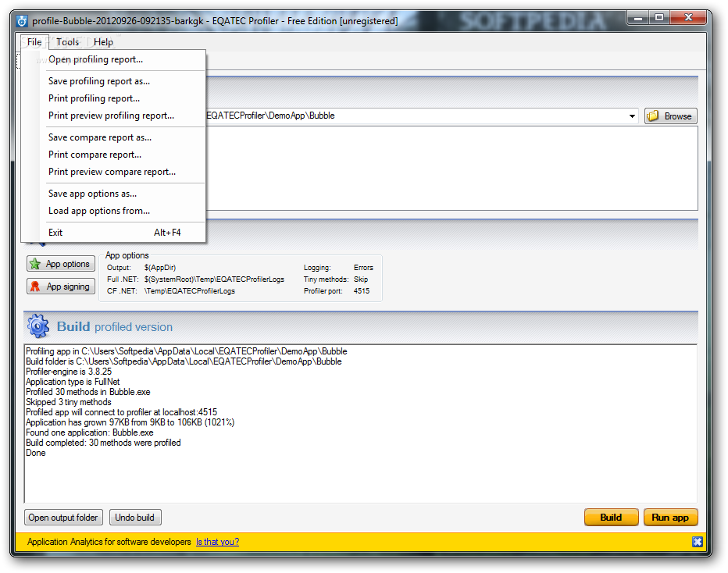728x573 pixels.
Task: Expand the app path dropdown arrow
Action: pyautogui.click(x=632, y=116)
